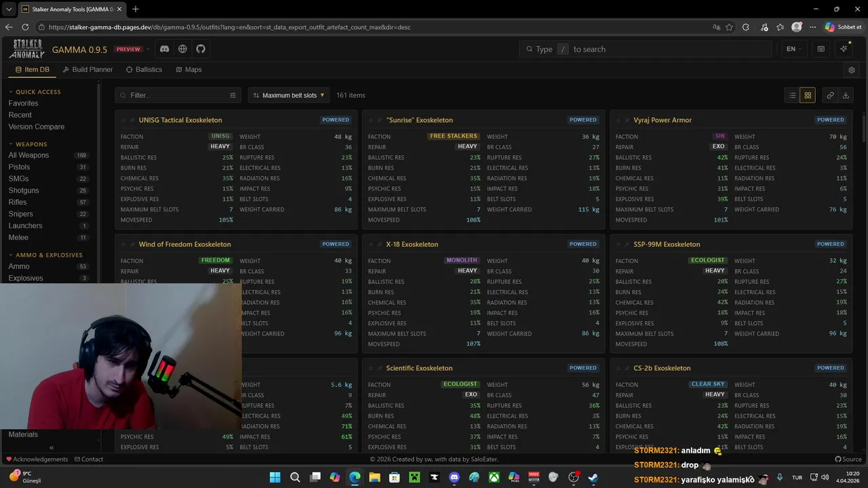Click the Type / to search box
The image size is (868, 488).
click(x=646, y=49)
